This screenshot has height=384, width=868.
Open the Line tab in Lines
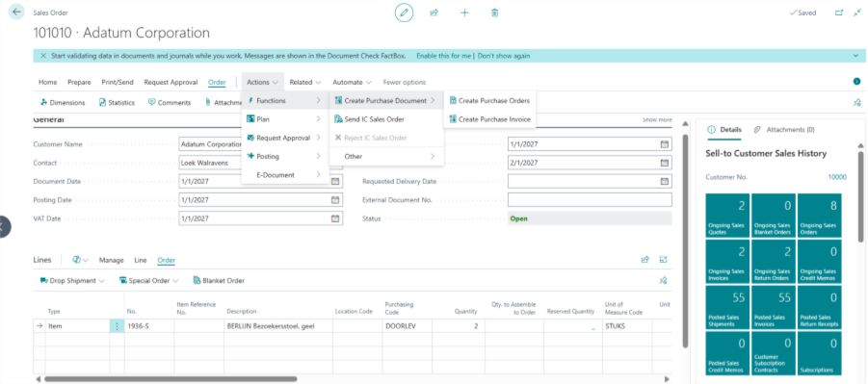[141, 260]
